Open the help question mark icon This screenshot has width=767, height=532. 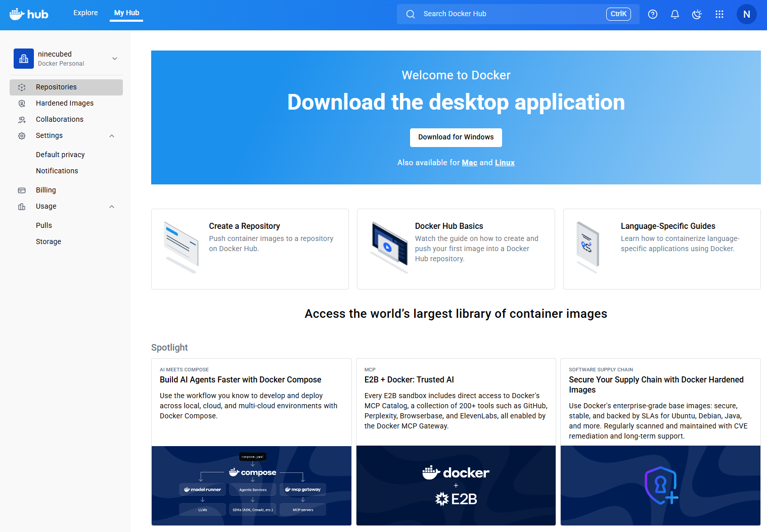[x=653, y=14]
